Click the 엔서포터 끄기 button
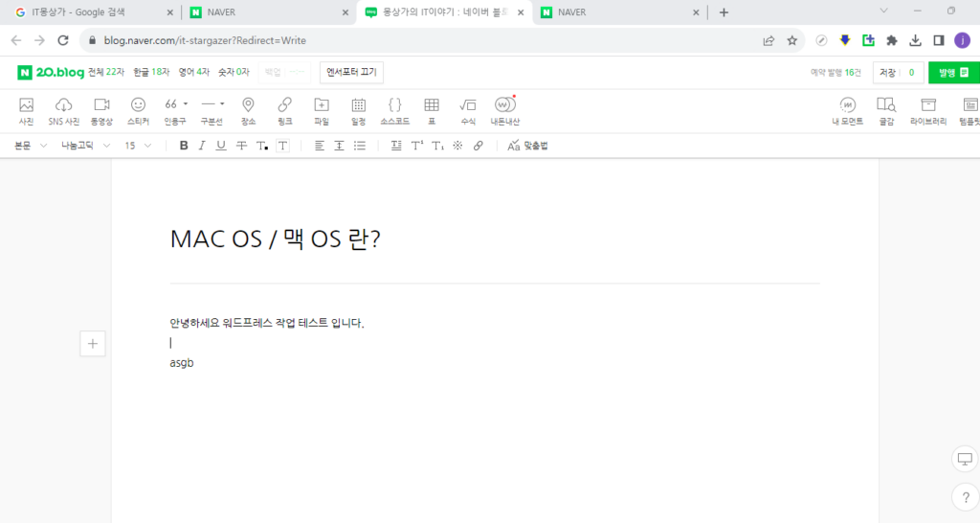This screenshot has width=980, height=523. coord(351,73)
